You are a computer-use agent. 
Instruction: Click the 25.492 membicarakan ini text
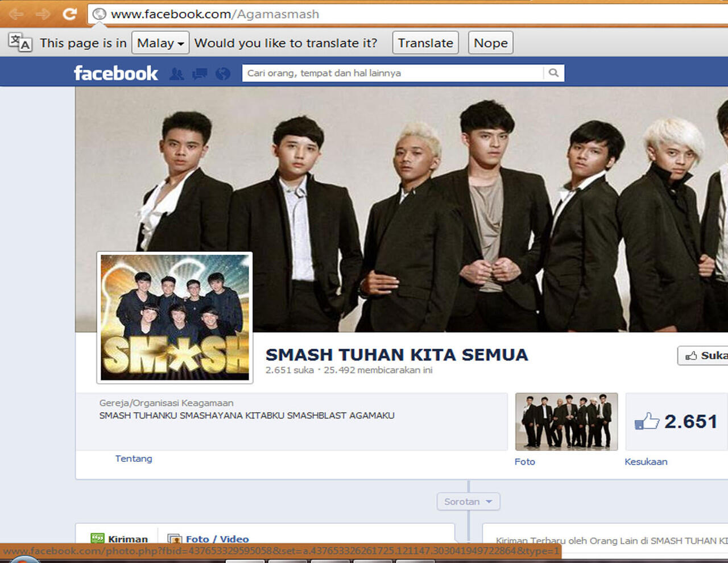(378, 370)
